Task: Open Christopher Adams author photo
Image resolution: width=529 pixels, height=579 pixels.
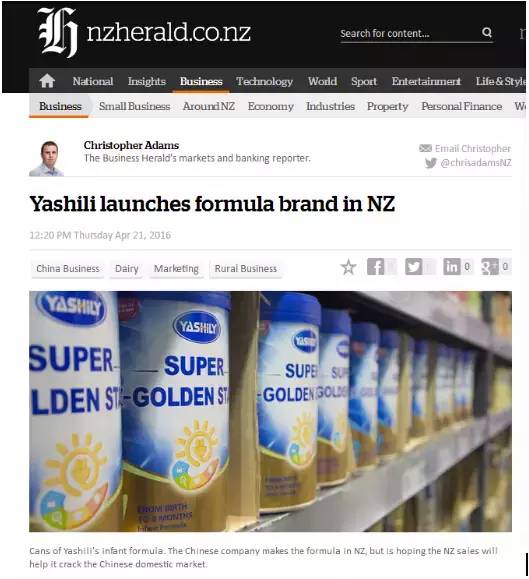Action: click(x=47, y=158)
